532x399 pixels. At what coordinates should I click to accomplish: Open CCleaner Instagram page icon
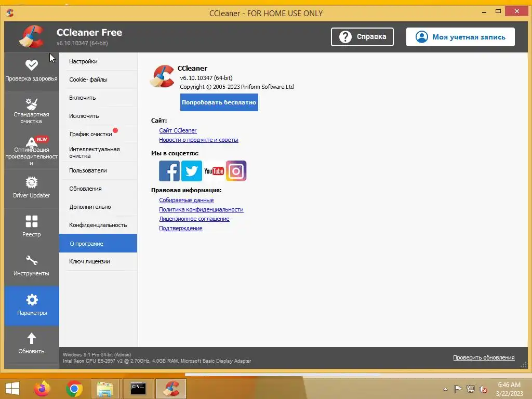(x=236, y=170)
